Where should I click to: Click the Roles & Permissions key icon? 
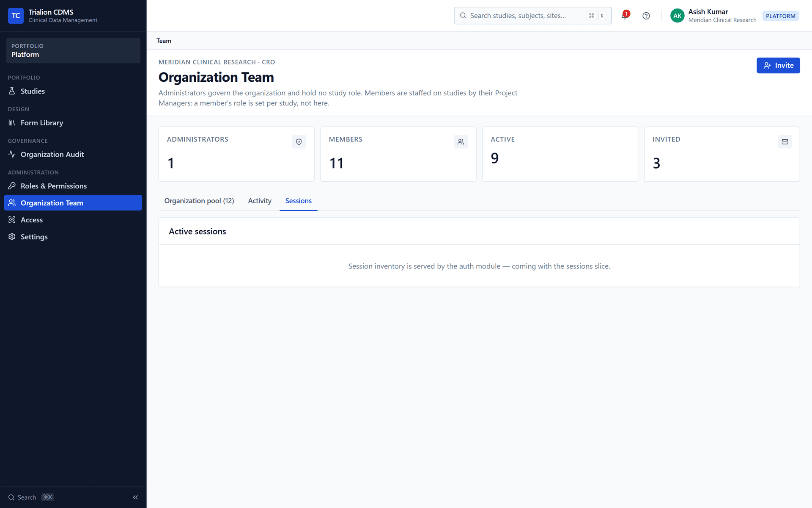pos(12,186)
